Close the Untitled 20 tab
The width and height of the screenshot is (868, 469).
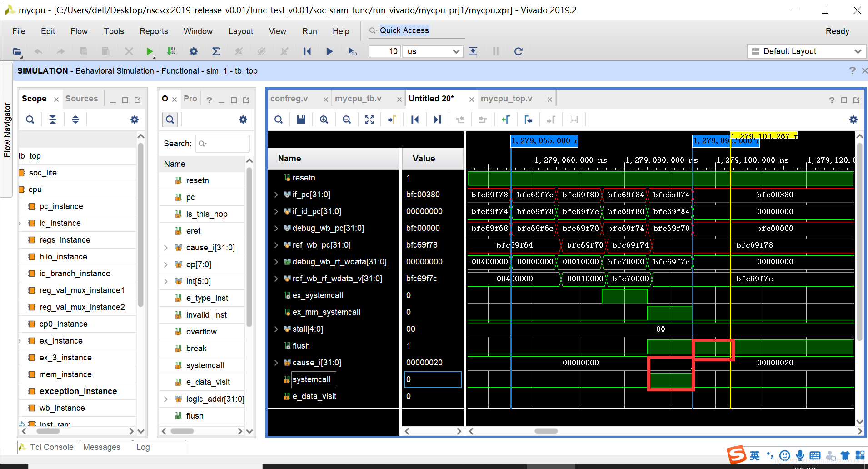pyautogui.click(x=472, y=99)
